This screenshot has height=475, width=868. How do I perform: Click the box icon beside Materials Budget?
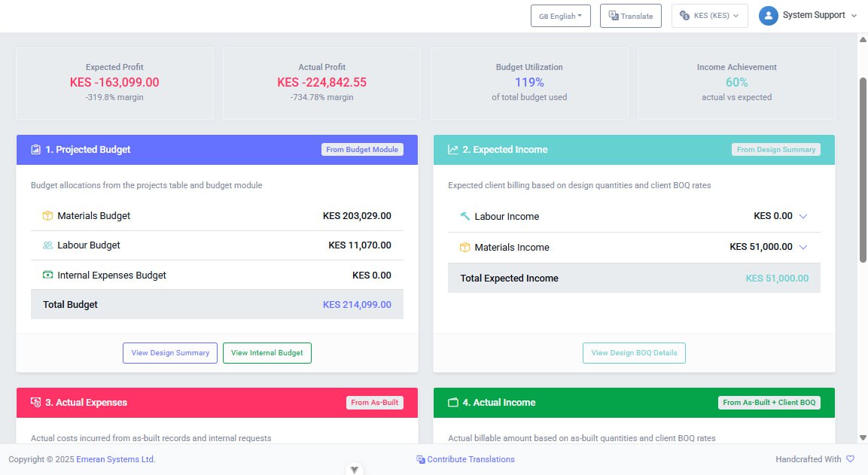pyautogui.click(x=47, y=215)
